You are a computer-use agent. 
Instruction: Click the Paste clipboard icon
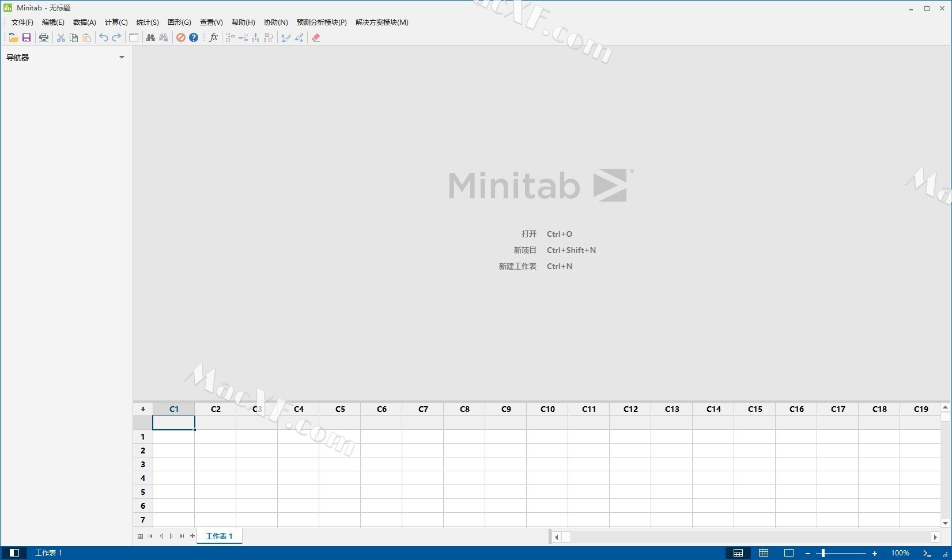pos(87,37)
